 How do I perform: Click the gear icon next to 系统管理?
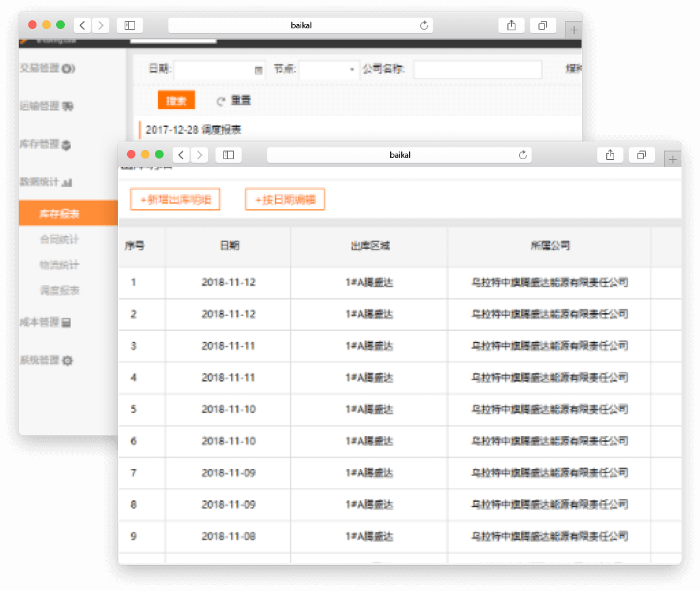coord(68,361)
